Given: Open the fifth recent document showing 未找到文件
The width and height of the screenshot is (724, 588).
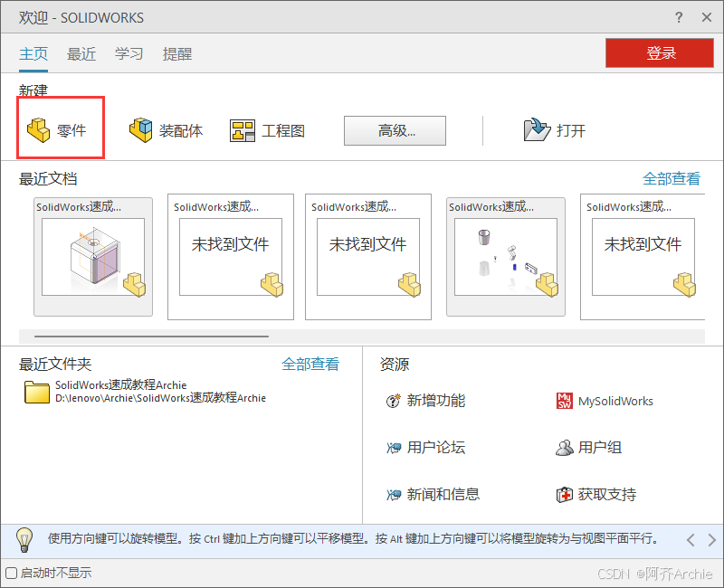Looking at the screenshot, I should point(643,257).
